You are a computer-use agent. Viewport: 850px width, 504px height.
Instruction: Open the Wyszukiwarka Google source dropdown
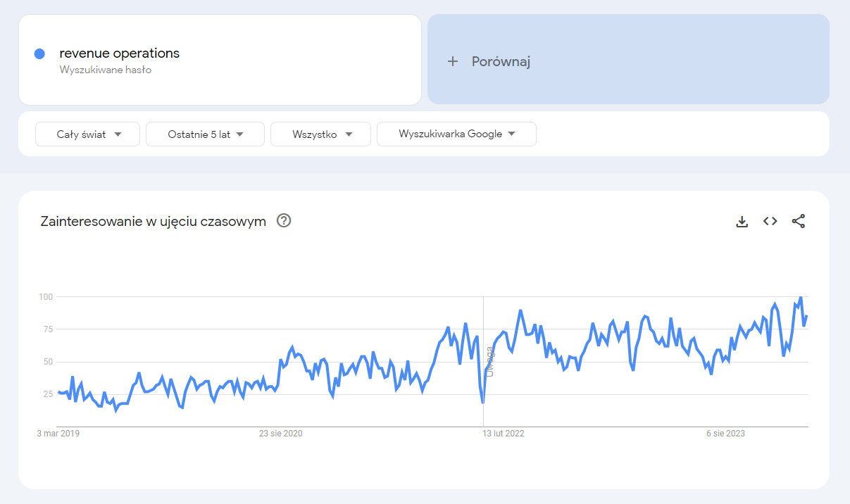click(456, 134)
